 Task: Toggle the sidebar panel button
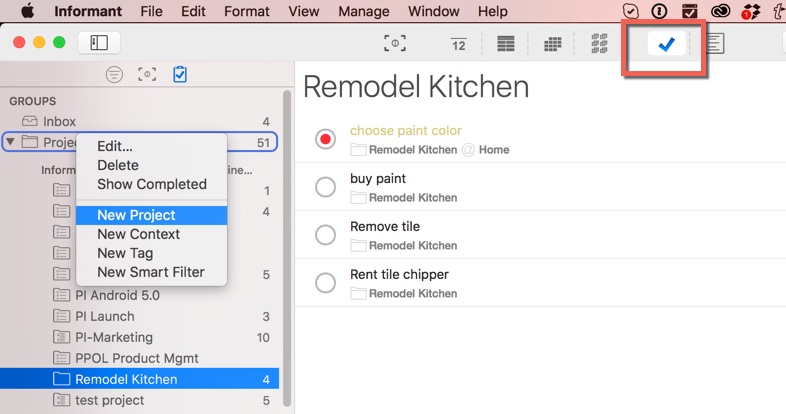pos(99,43)
